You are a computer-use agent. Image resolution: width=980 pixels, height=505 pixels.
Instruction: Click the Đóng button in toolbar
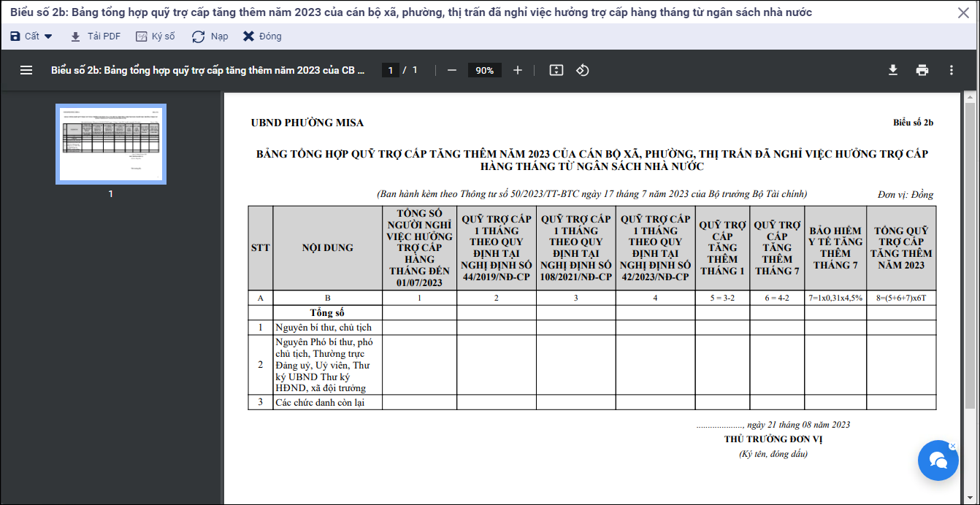262,36
